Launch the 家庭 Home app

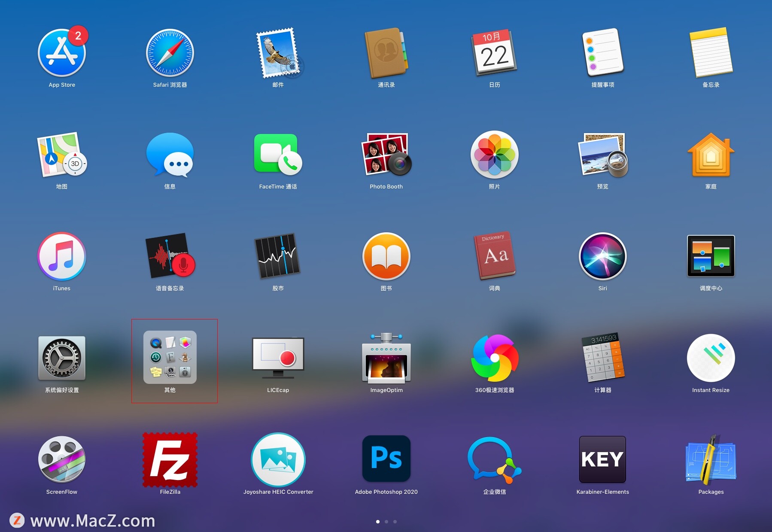[711, 155]
